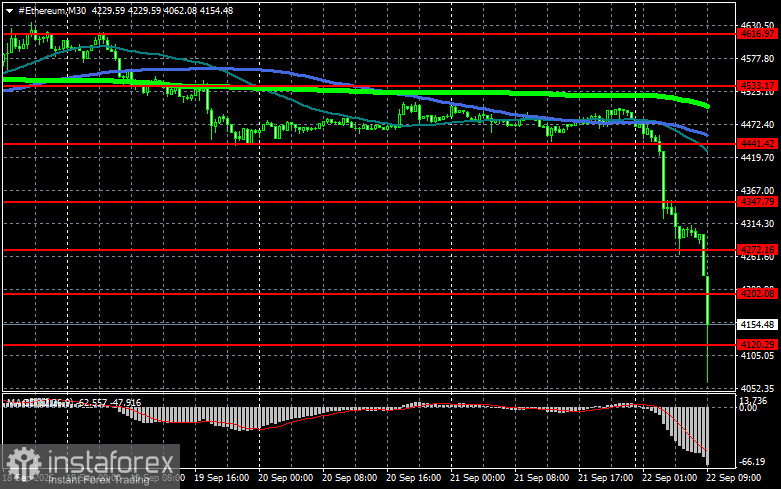Image resolution: width=781 pixels, height=489 pixels.
Task: Click the 4630.50 price axis value
Action: click(x=757, y=25)
